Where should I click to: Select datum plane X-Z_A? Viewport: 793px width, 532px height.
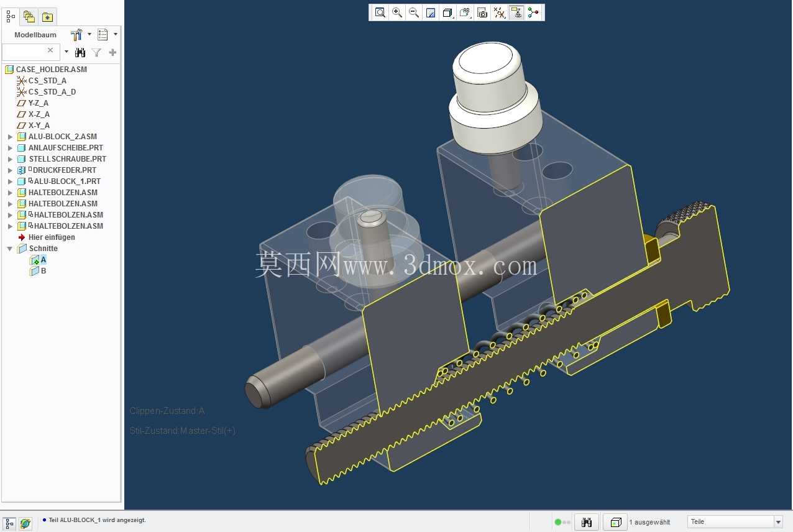coord(39,114)
